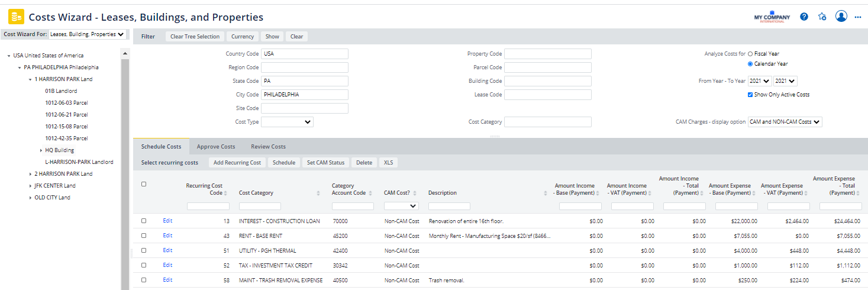Click Edit link for RENT - BASE RENT
Screen dimensions: 868x290
(x=167, y=236)
